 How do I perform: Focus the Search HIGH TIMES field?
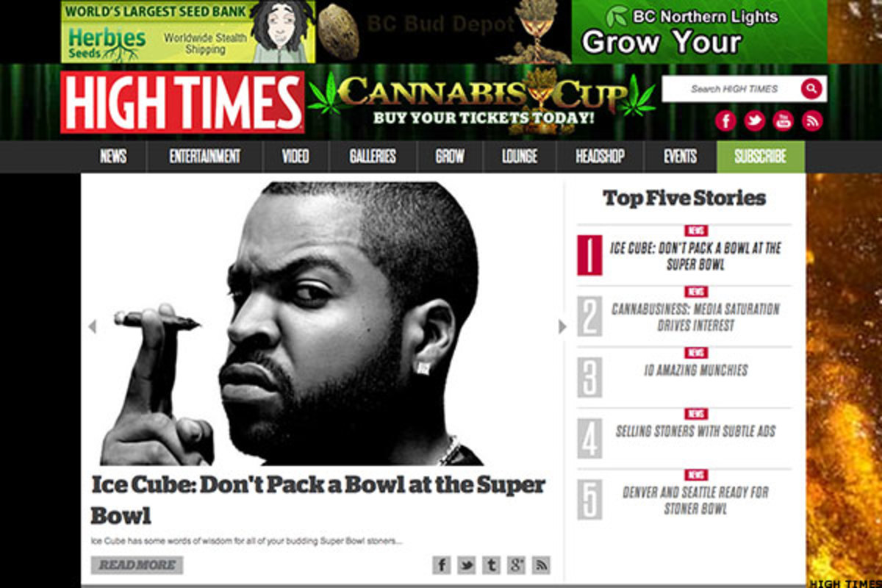(x=732, y=89)
